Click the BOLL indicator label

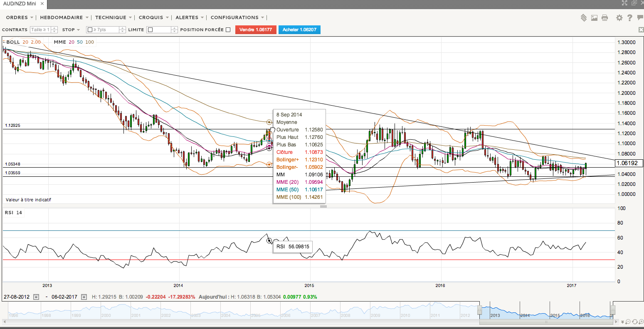click(13, 42)
